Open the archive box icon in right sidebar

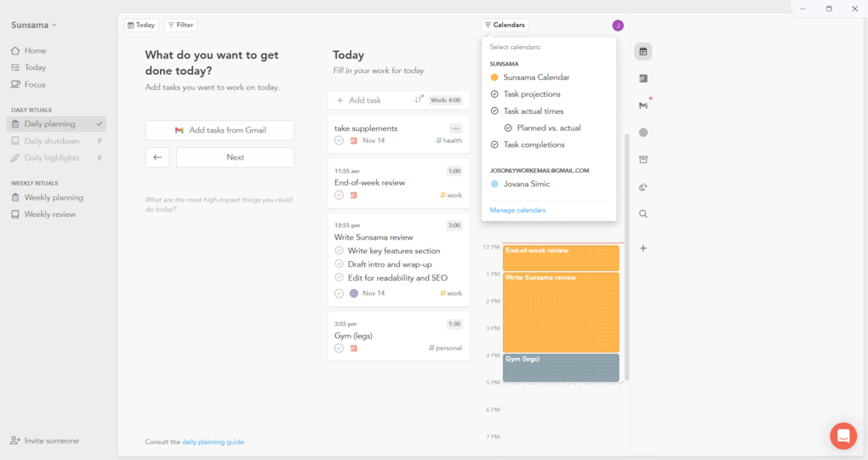click(x=642, y=160)
